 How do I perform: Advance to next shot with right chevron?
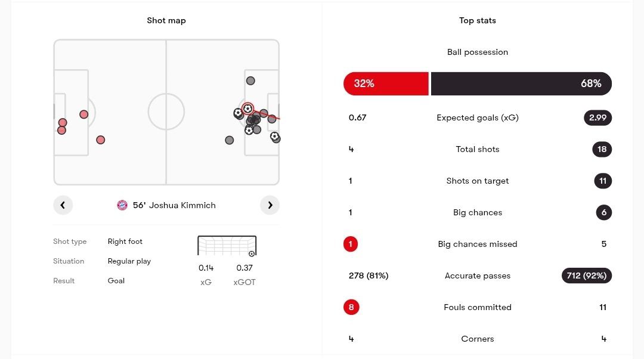pyautogui.click(x=270, y=205)
